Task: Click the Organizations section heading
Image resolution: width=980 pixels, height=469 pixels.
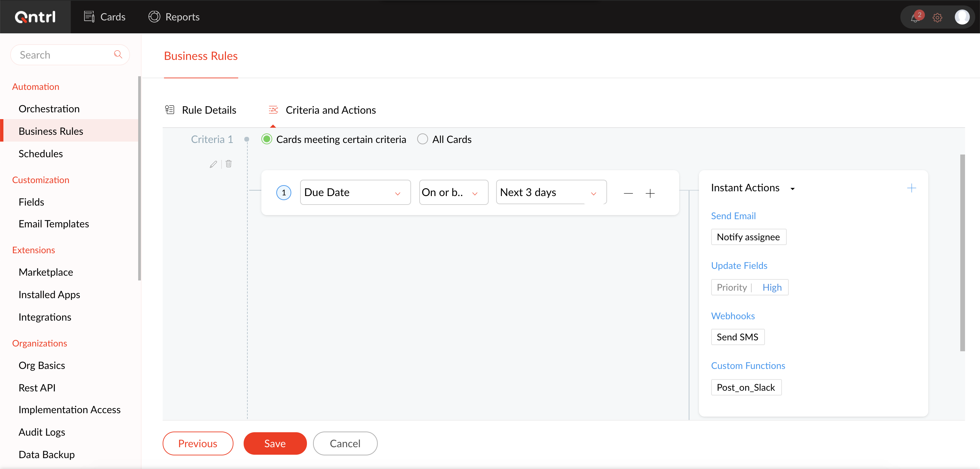Action: point(39,343)
